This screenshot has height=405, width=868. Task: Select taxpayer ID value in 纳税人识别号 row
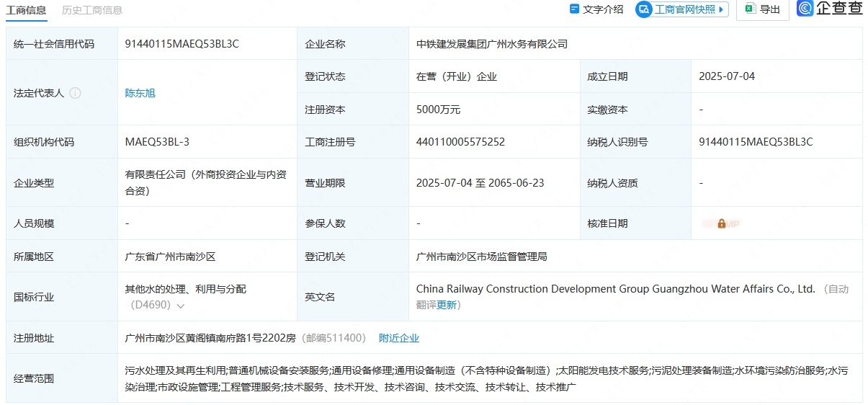(756, 142)
